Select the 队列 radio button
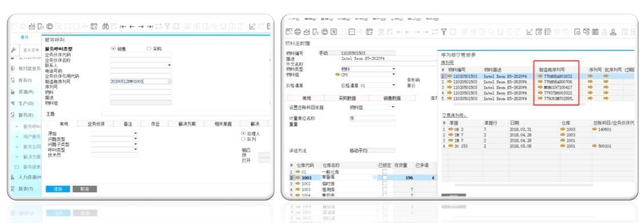644x223 pixels. coord(243,139)
